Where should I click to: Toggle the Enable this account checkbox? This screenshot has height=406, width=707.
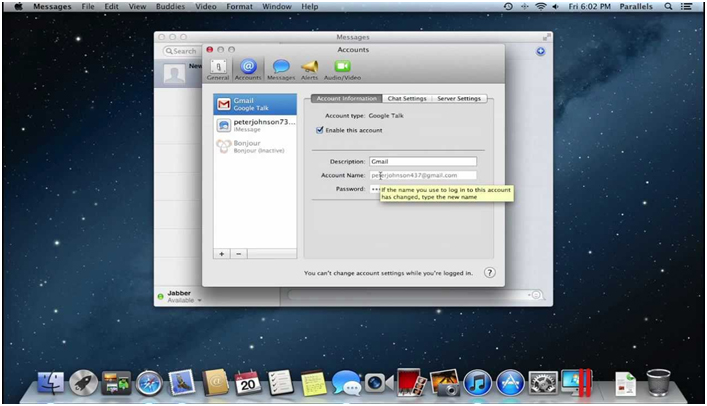coord(320,130)
